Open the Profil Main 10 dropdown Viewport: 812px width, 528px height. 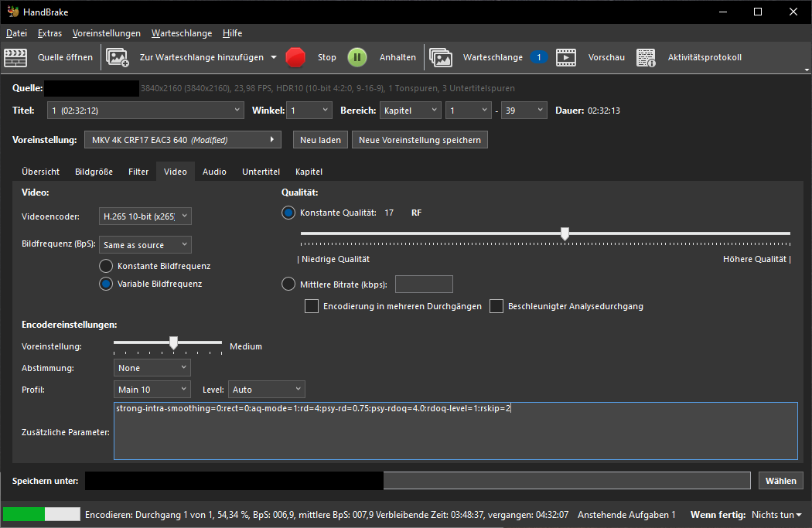(152, 390)
